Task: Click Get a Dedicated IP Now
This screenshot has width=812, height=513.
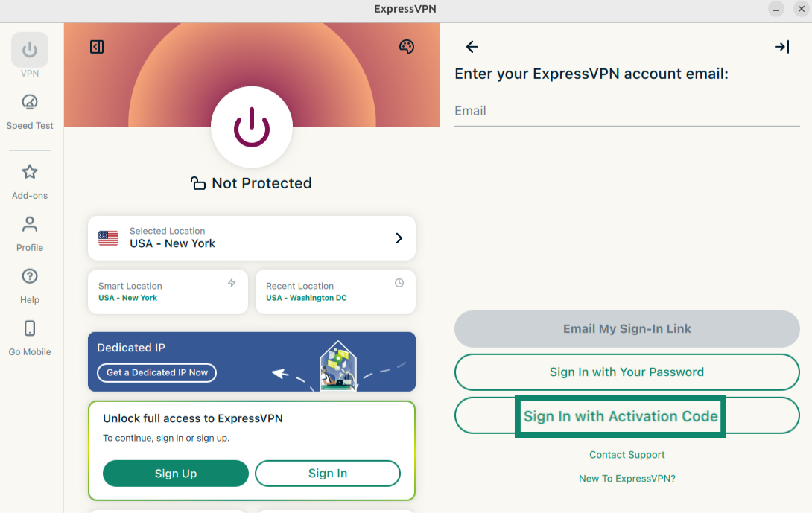Action: (x=156, y=372)
